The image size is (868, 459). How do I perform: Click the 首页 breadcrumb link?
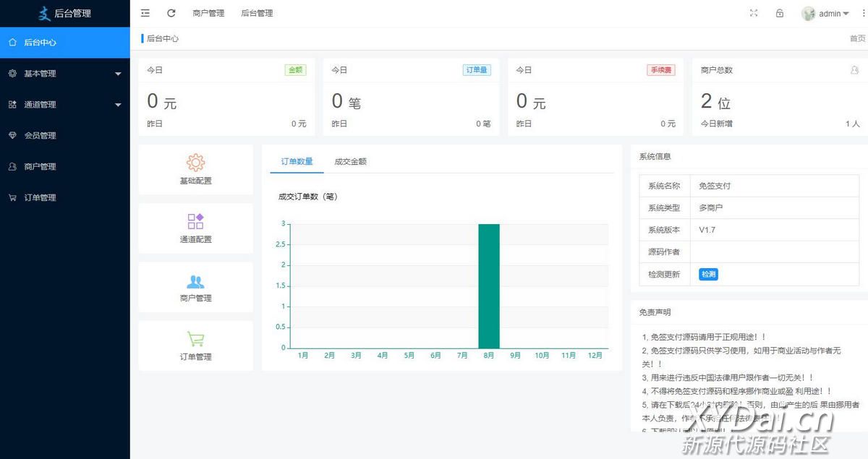857,38
